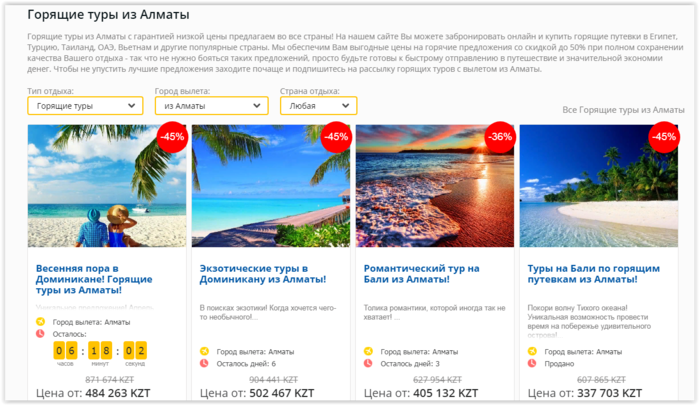Open Туры на Бали по горящим путевкам link
This screenshot has width=699, height=405.
point(593,274)
